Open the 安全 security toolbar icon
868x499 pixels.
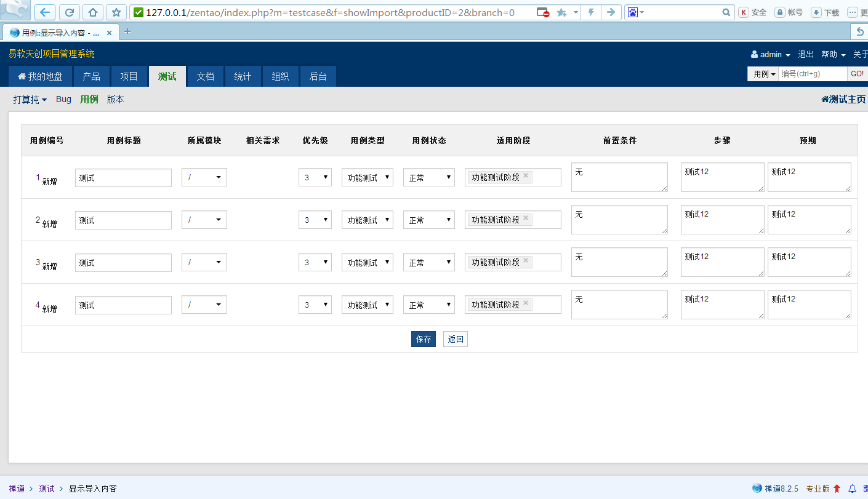point(753,12)
